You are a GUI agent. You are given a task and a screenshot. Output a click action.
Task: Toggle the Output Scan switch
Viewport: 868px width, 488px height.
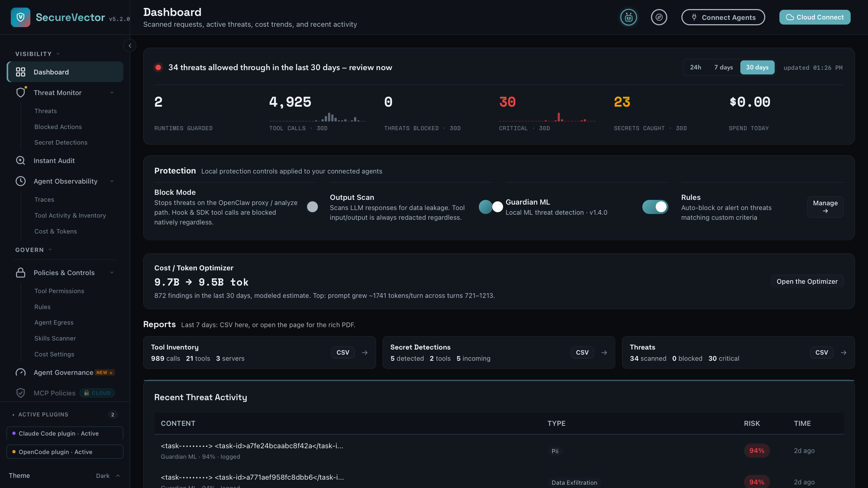pos(491,207)
